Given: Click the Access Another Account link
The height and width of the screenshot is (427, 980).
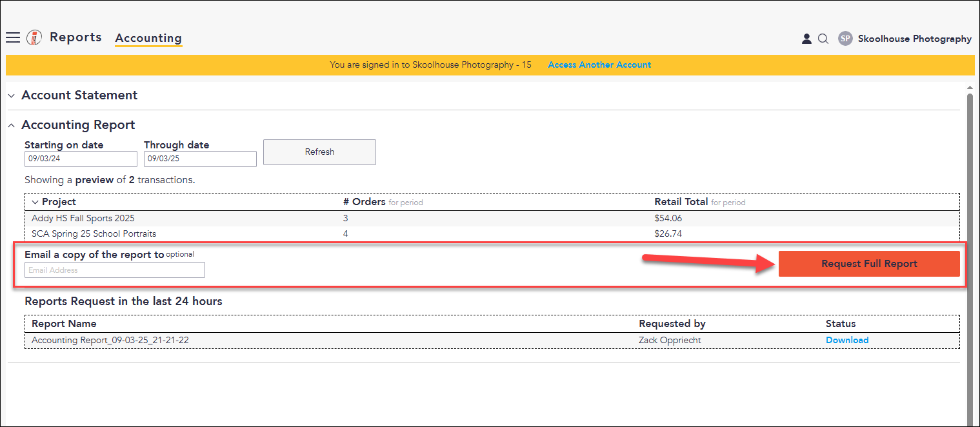Looking at the screenshot, I should (x=599, y=65).
